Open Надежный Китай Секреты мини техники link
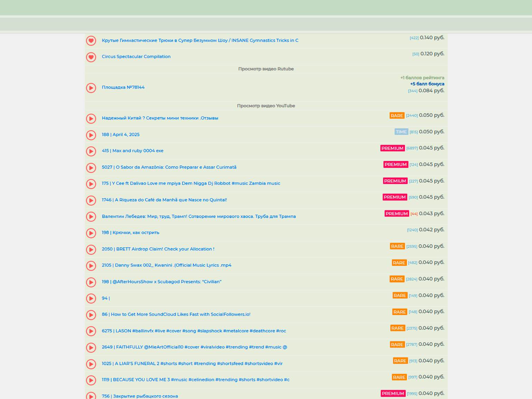The height and width of the screenshot is (399, 532). 160,118
